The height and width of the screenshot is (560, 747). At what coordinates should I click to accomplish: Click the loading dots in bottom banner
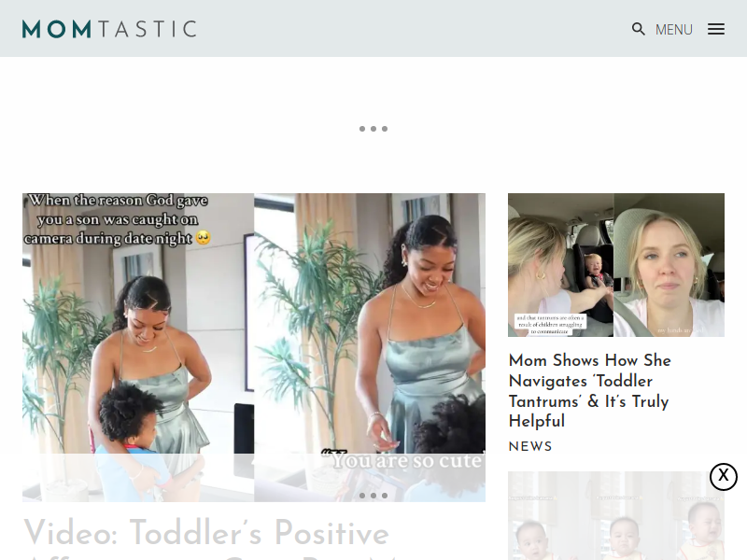tap(373, 496)
